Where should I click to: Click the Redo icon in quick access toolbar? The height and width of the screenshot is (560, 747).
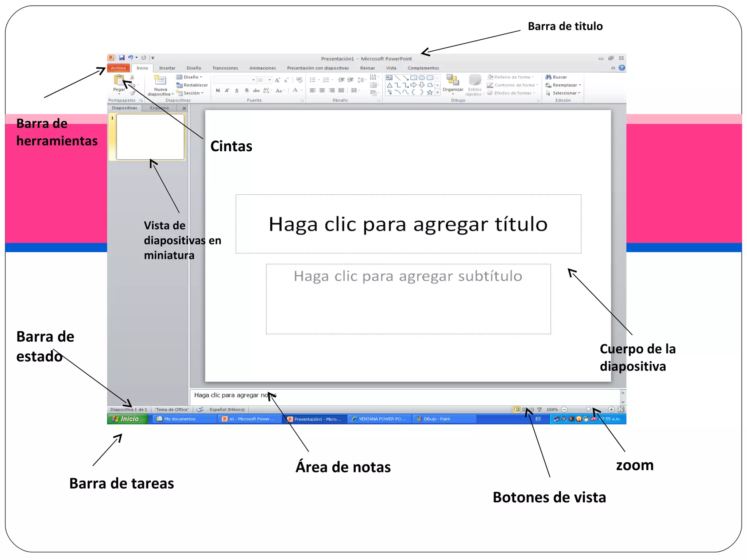tap(144, 58)
